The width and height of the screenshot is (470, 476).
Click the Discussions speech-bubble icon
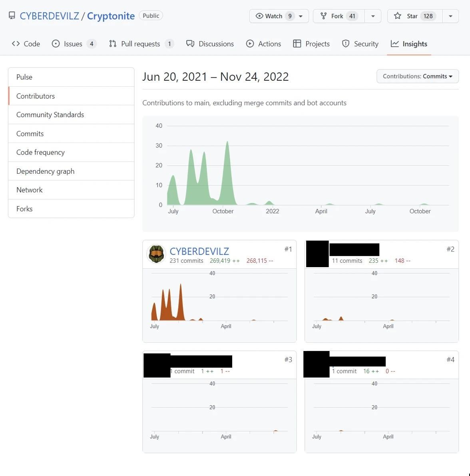click(x=190, y=44)
